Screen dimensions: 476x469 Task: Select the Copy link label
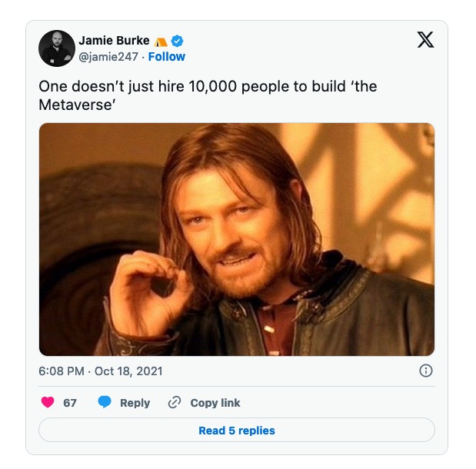(215, 403)
